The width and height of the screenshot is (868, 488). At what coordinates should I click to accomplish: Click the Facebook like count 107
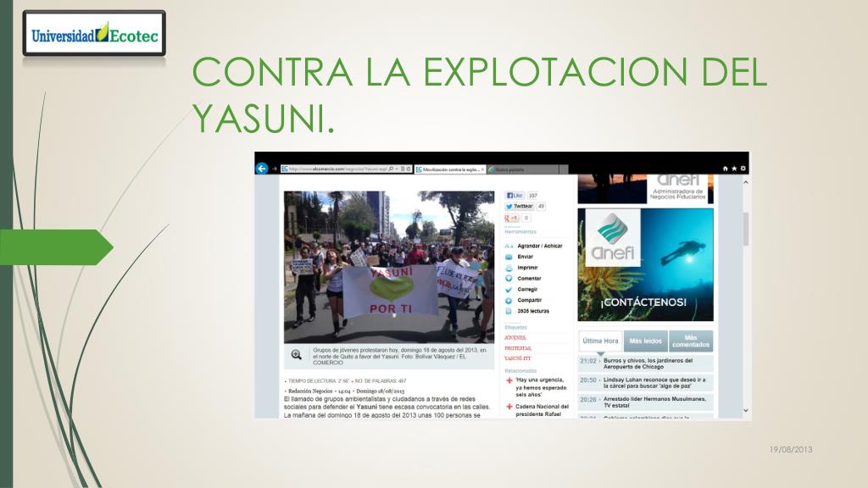click(532, 196)
